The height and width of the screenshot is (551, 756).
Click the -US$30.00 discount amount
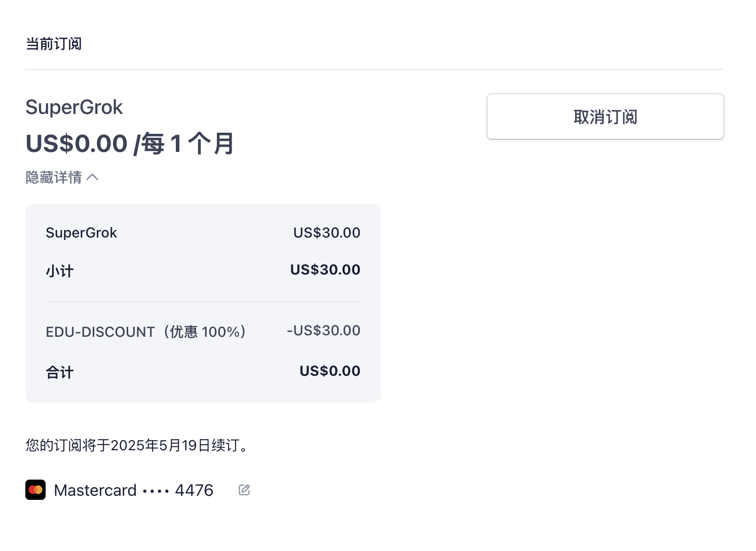(x=324, y=330)
